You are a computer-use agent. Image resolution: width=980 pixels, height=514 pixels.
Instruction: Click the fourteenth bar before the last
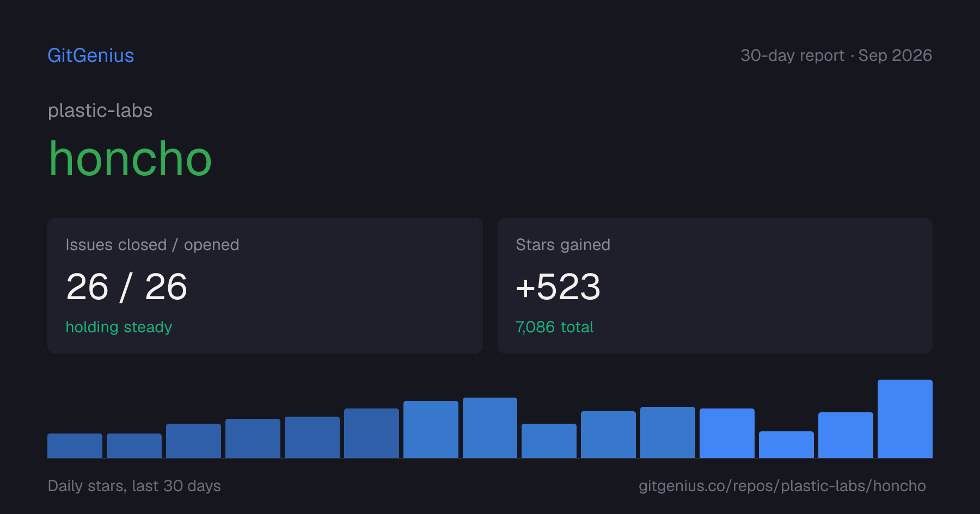coord(846,435)
